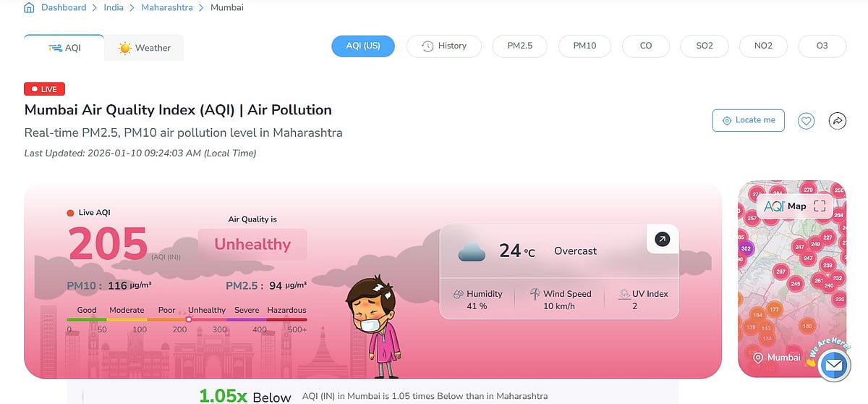Click the heart favorite icon

pos(807,121)
